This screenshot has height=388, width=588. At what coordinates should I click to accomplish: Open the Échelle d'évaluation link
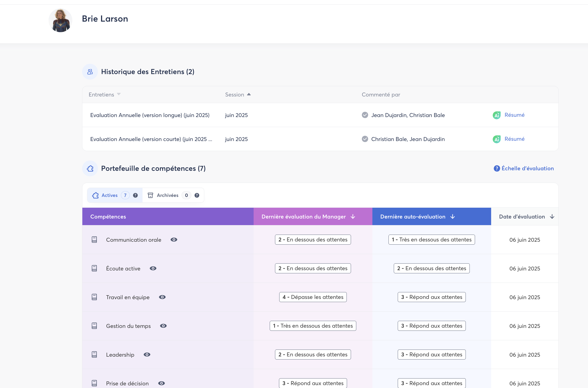tap(527, 168)
